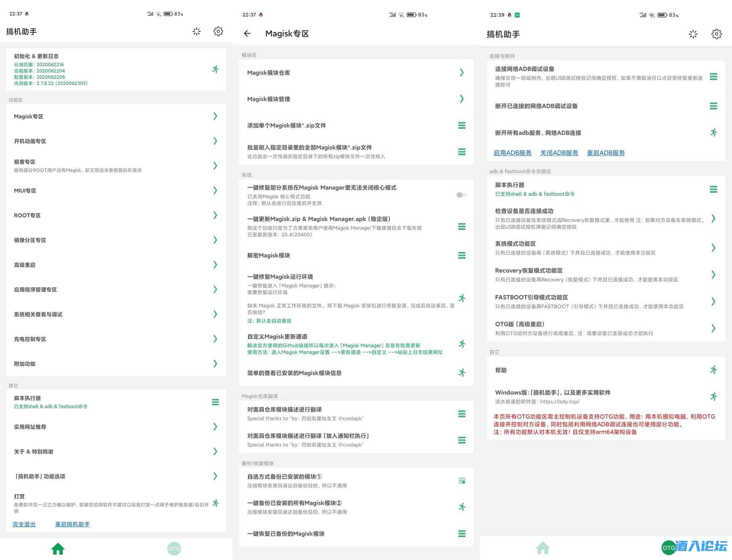Click 重启ADB服务 link
Screen dimensions: 732x560
pyautogui.click(x=606, y=153)
